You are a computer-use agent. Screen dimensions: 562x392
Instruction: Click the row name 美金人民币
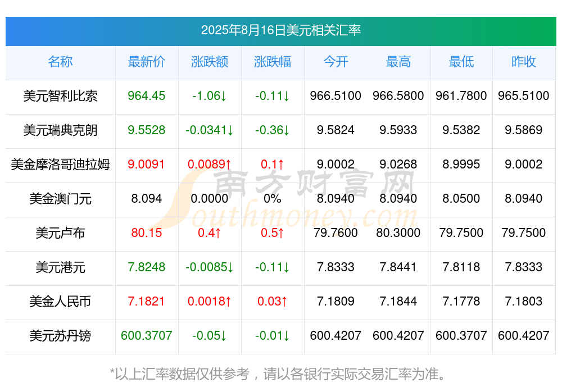[60, 302]
